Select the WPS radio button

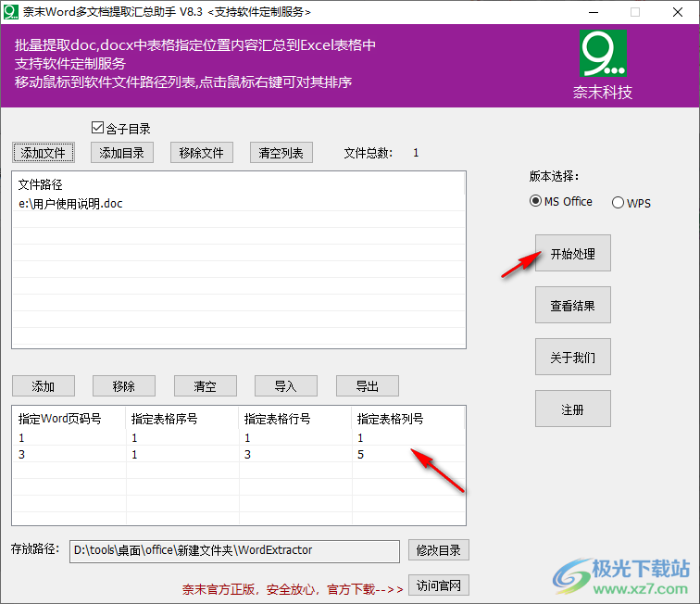(618, 202)
